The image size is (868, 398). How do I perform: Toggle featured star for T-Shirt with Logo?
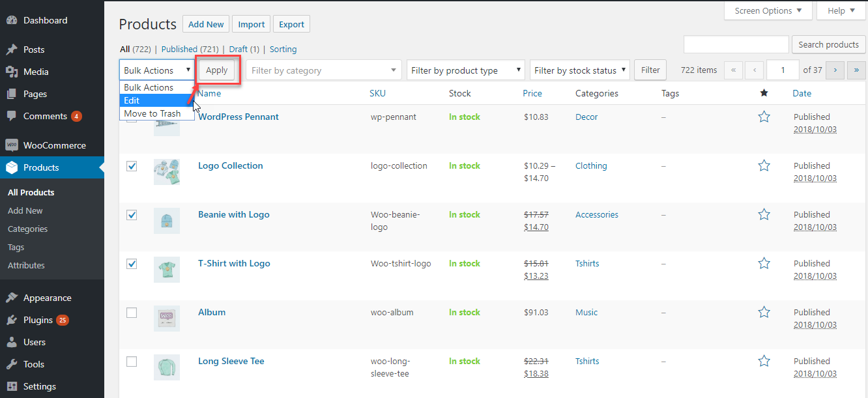point(764,263)
